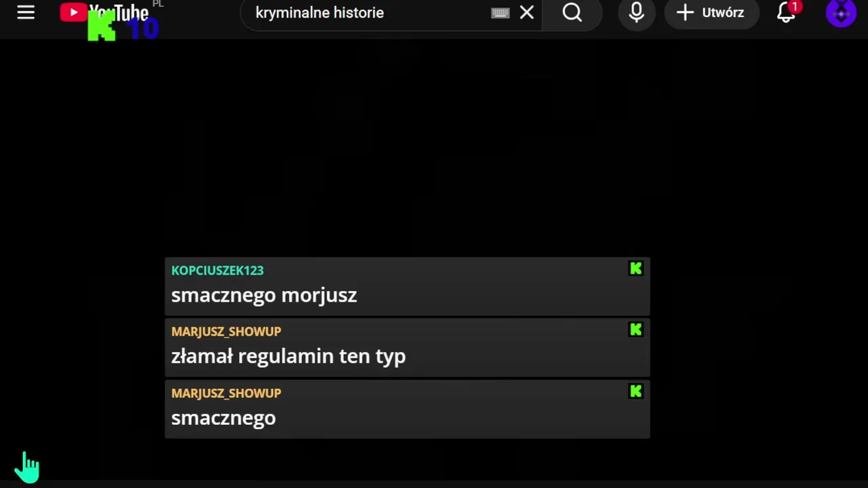Open the Utwórz create button
This screenshot has width=868, height=488.
pos(711,13)
